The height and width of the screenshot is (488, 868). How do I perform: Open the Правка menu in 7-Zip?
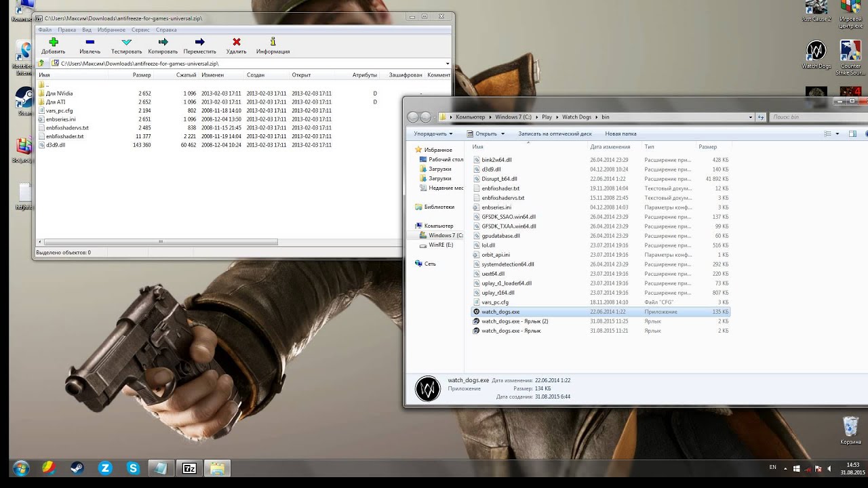point(66,30)
